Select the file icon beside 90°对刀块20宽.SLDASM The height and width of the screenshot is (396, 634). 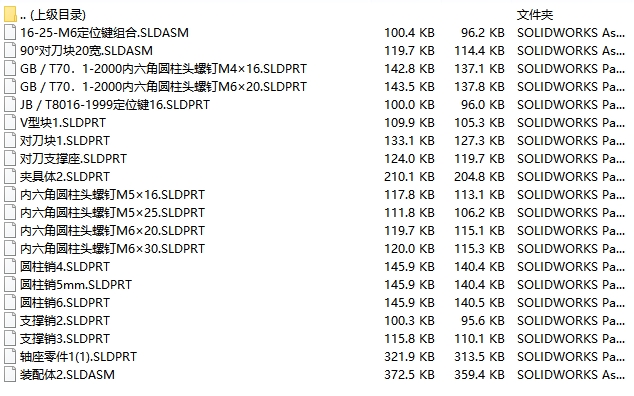point(10,51)
